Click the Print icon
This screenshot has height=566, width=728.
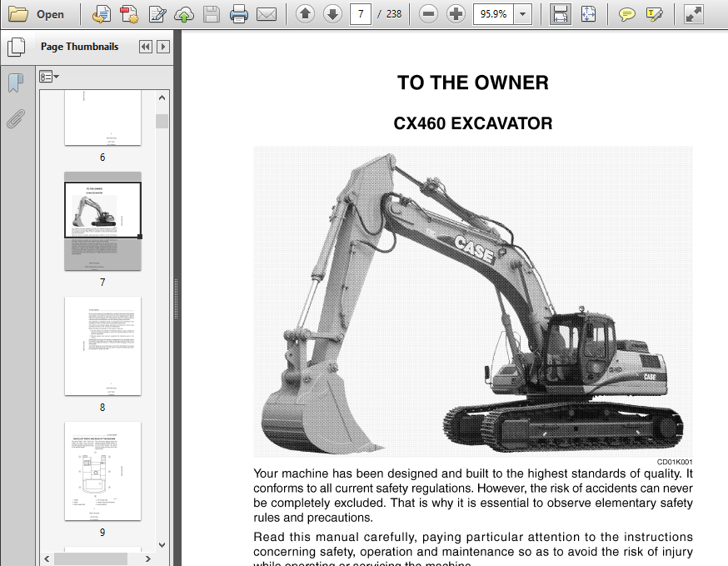click(239, 14)
